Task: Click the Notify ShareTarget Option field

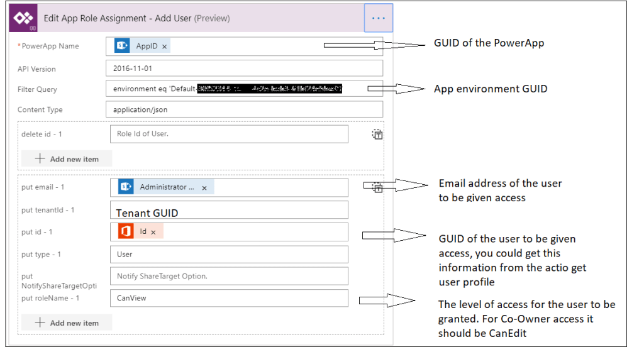Action: pos(228,277)
